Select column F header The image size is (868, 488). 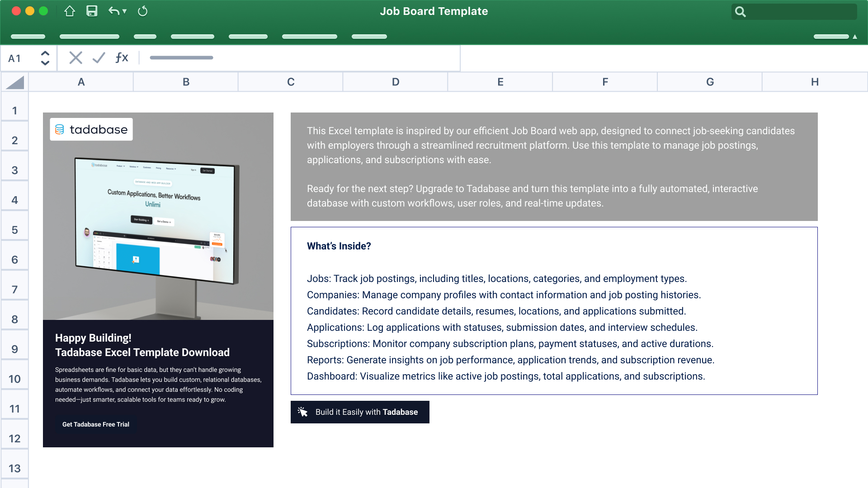605,82
